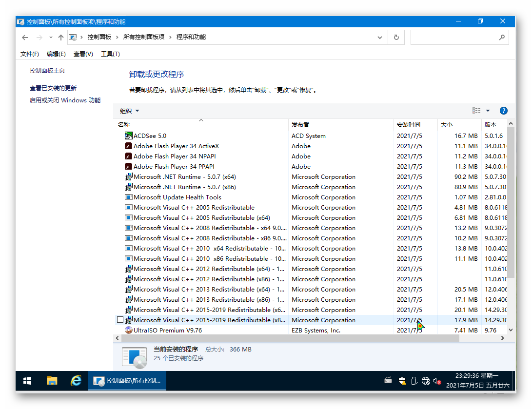The width and height of the screenshot is (532, 409).
Task: Click the horizontal scrollbar thumb
Action: [x=290, y=338]
